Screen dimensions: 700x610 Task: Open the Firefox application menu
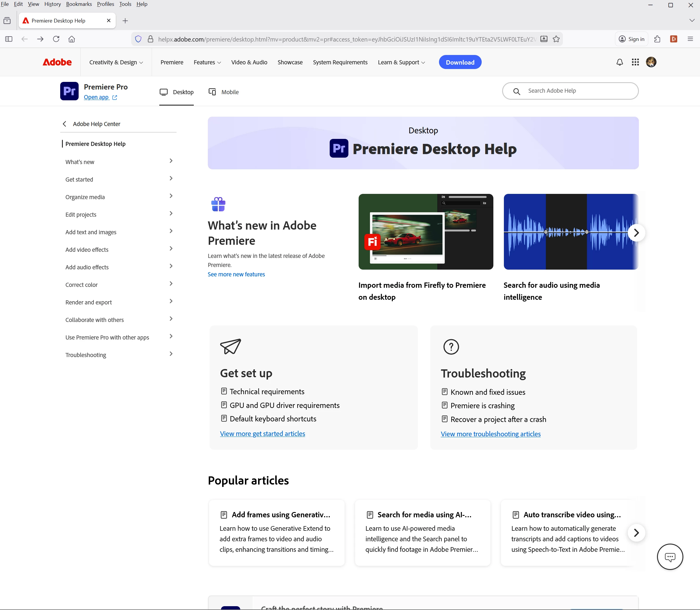[690, 39]
